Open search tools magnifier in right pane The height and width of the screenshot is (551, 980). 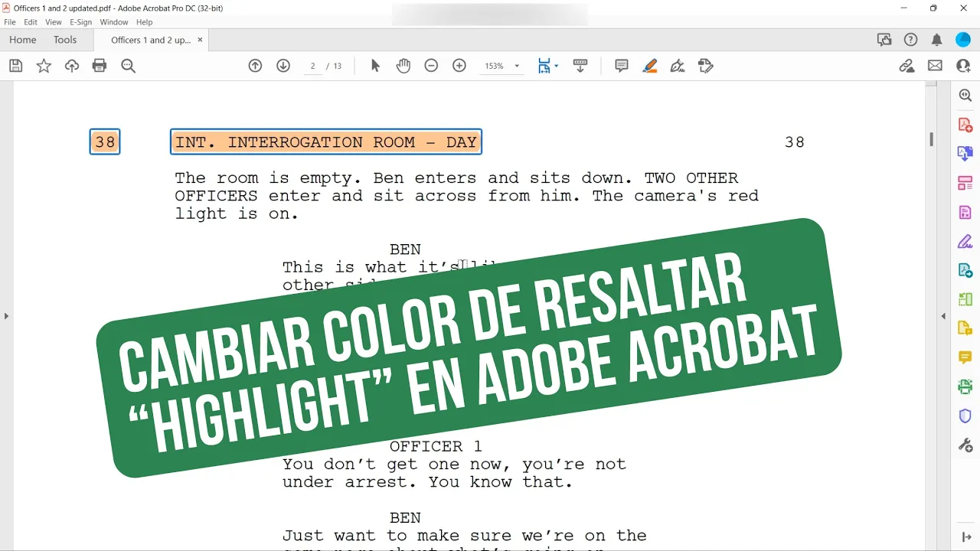(x=965, y=96)
